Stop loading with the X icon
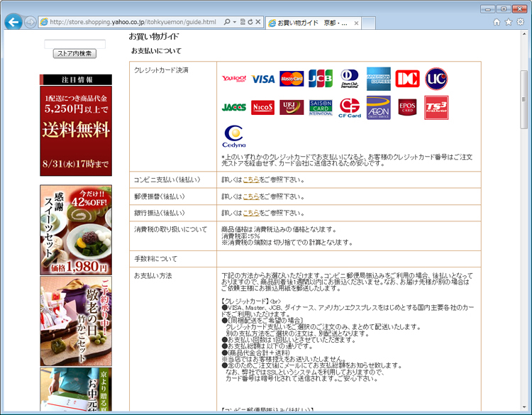 tap(258, 22)
